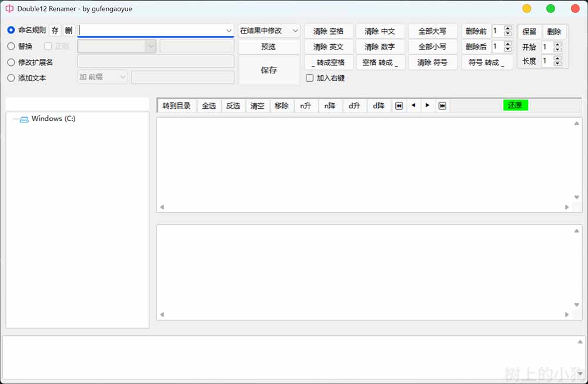Enable the 加入右键 checkbox
This screenshot has width=588, height=384.
pyautogui.click(x=310, y=78)
